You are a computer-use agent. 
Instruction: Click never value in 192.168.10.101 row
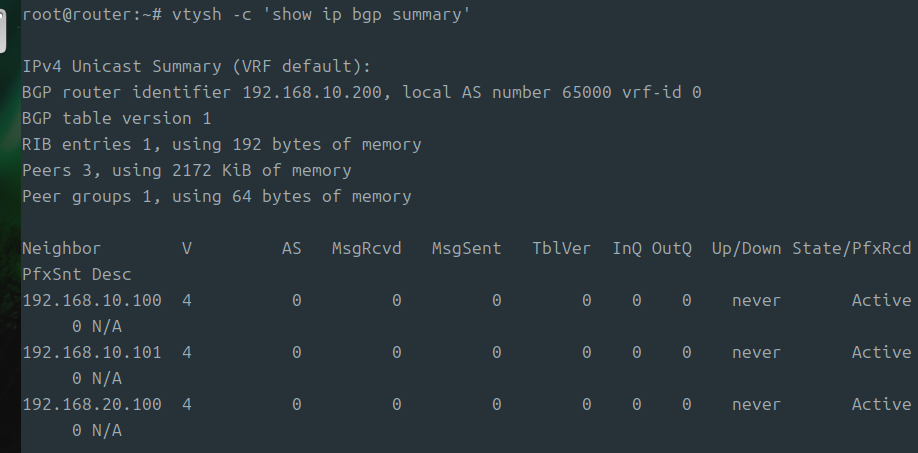pos(756,353)
